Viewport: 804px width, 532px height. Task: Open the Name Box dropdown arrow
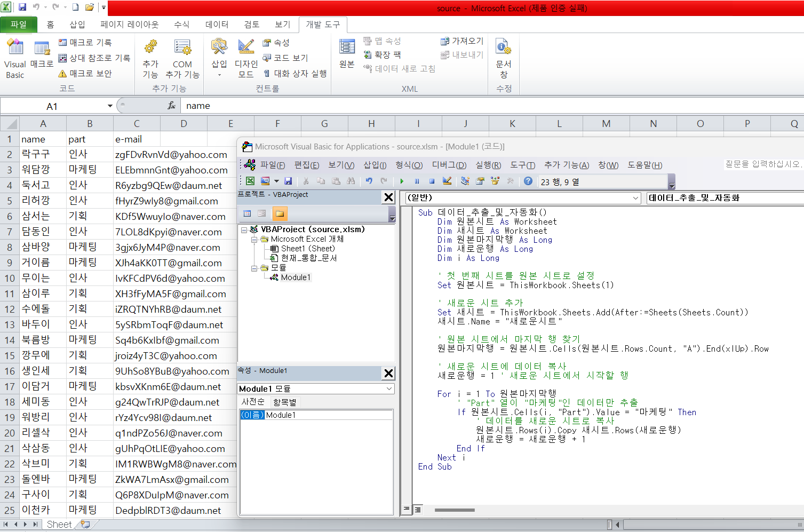tap(110, 106)
